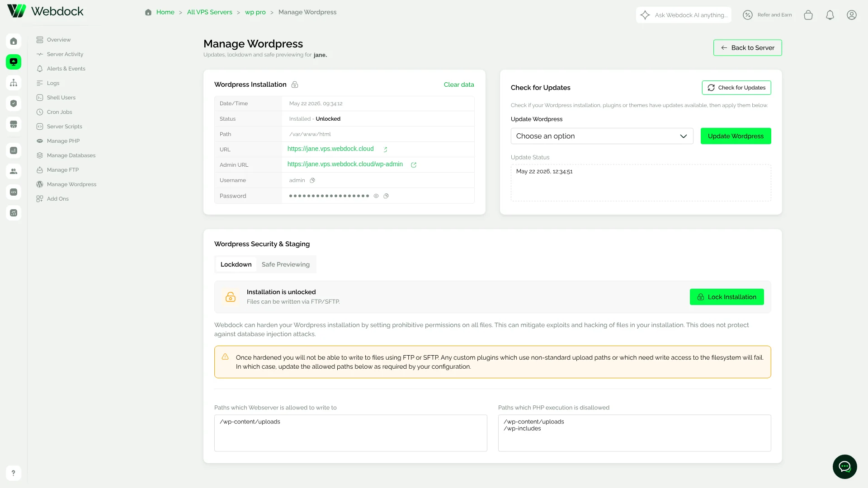Select the green servers icon in left rail
Image resolution: width=868 pixels, height=488 pixels.
(x=14, y=62)
